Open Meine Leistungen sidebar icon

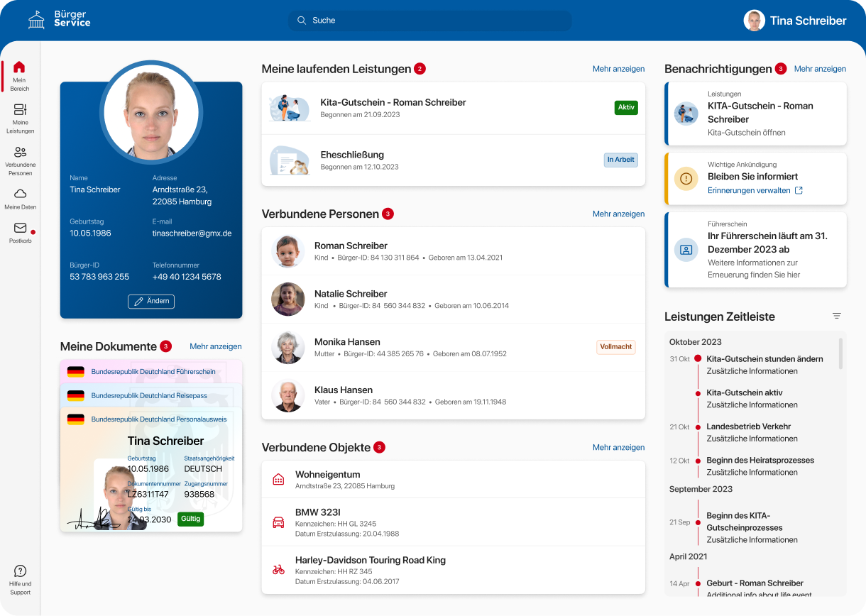(x=20, y=109)
